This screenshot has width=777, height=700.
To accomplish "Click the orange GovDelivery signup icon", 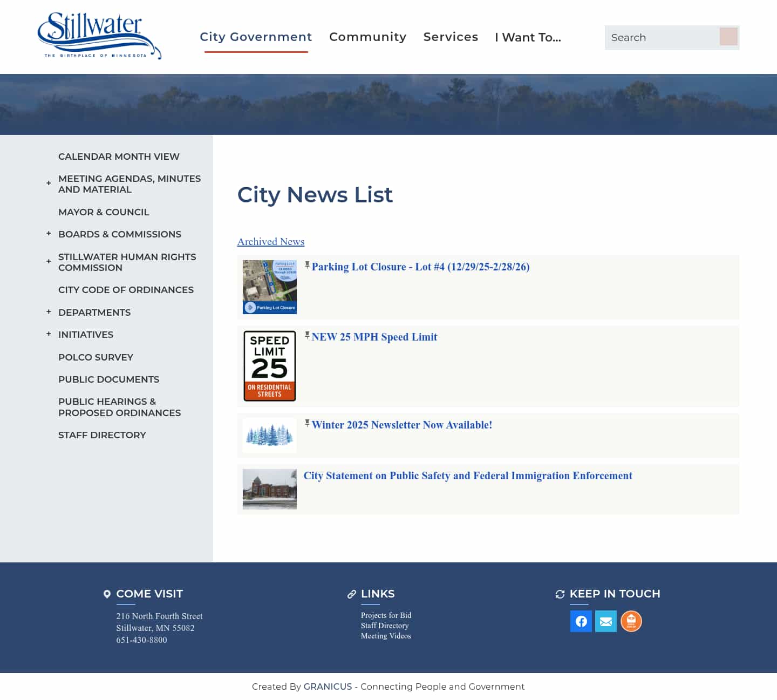I will (631, 621).
